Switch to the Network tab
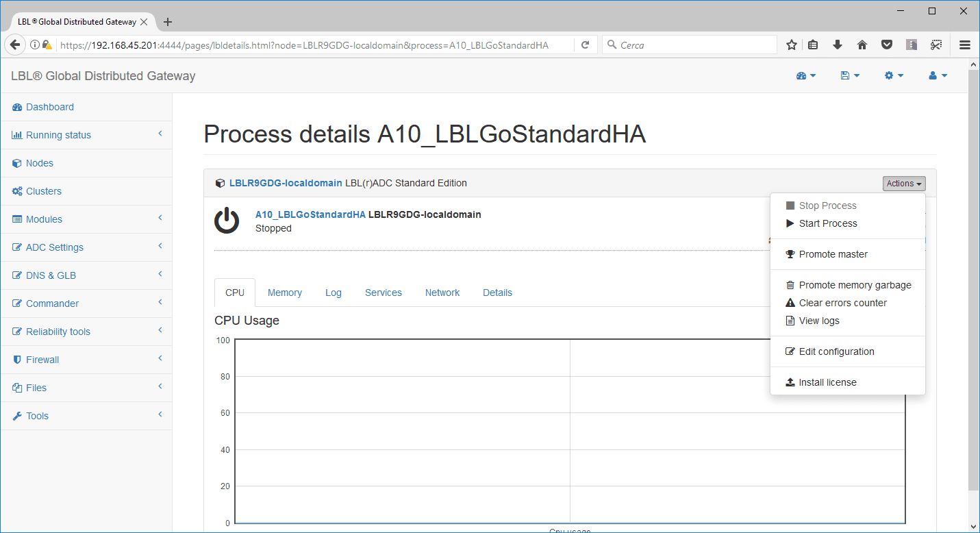980x533 pixels. (442, 293)
